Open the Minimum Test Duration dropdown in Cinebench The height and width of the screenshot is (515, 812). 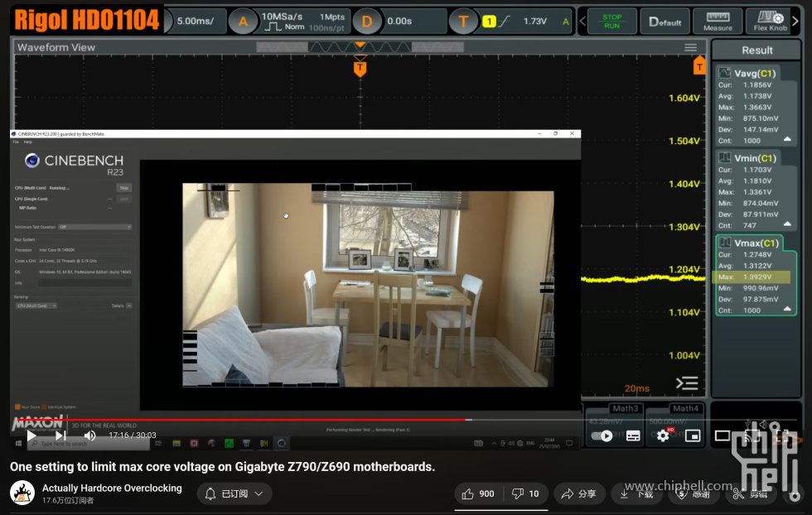pyautogui.click(x=94, y=227)
